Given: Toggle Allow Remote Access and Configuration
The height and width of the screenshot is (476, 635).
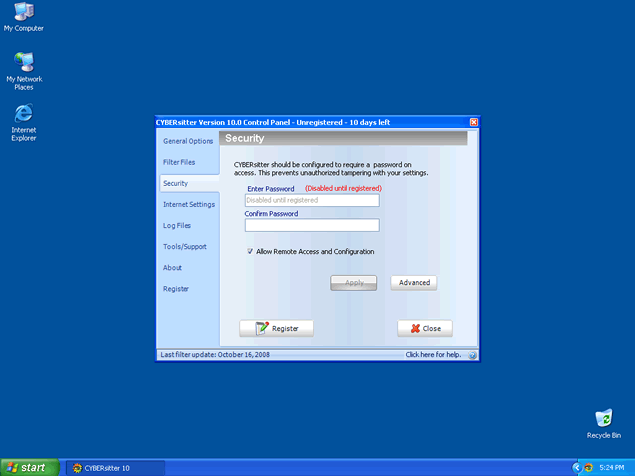Looking at the screenshot, I should click(x=250, y=252).
